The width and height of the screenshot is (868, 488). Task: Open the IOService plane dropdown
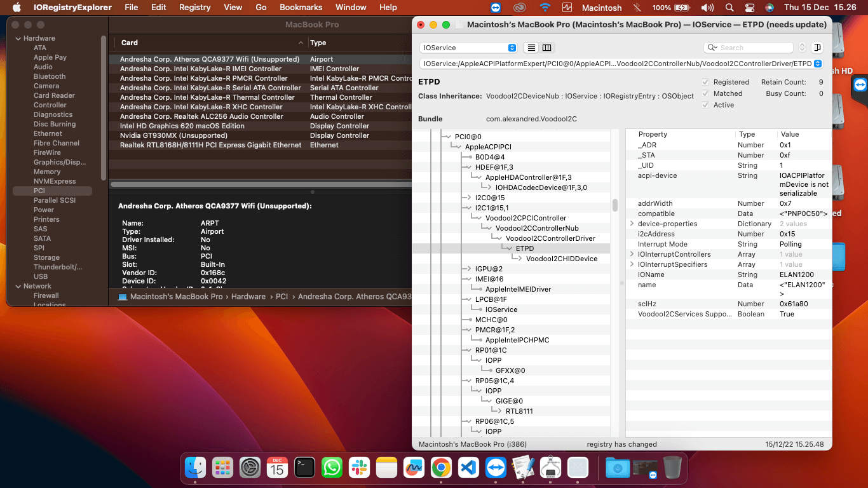(468, 47)
